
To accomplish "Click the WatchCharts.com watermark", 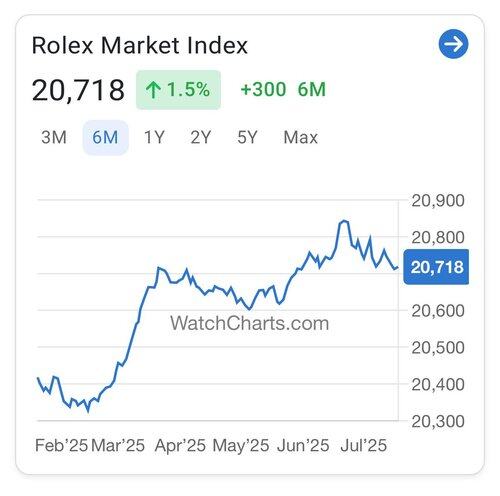I will point(249,323).
